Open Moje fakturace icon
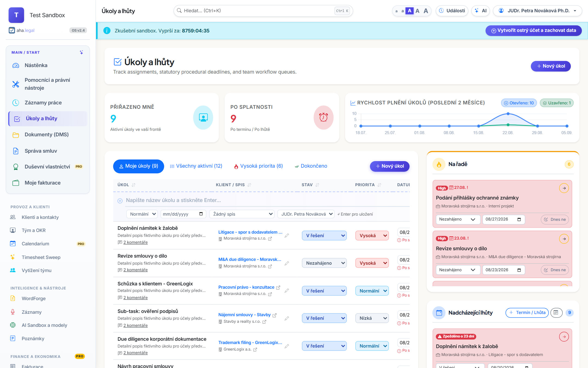Screen dimensions: 588x368 16,183
